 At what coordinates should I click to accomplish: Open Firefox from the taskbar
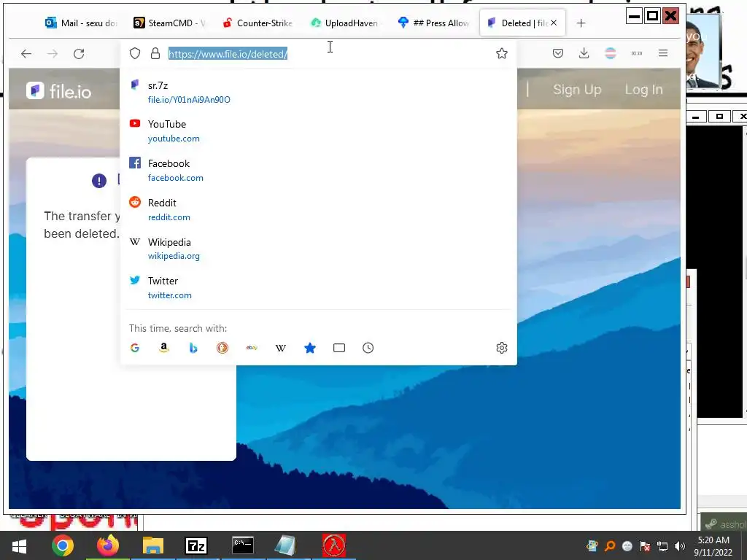coord(108,545)
